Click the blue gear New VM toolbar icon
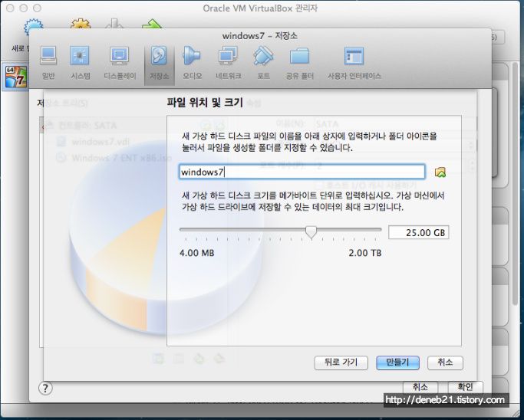The height and width of the screenshot is (420, 524). (x=33, y=26)
